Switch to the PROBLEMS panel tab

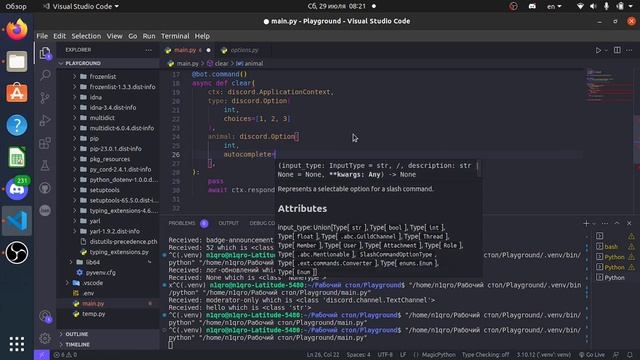[188, 223]
